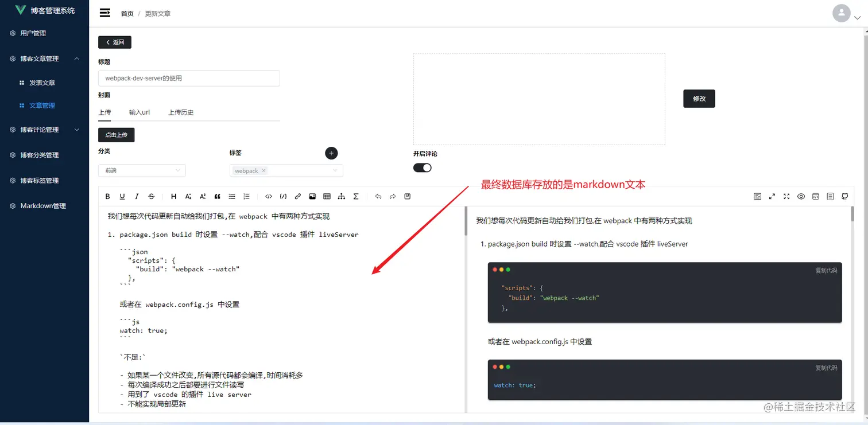
Task: Switch to the 上传 cover tab
Action: [104, 112]
